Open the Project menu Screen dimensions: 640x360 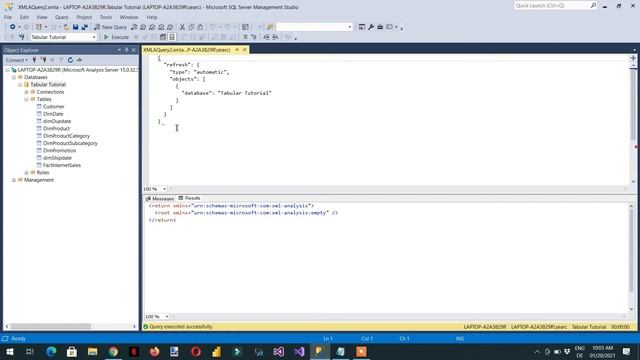click(x=84, y=17)
